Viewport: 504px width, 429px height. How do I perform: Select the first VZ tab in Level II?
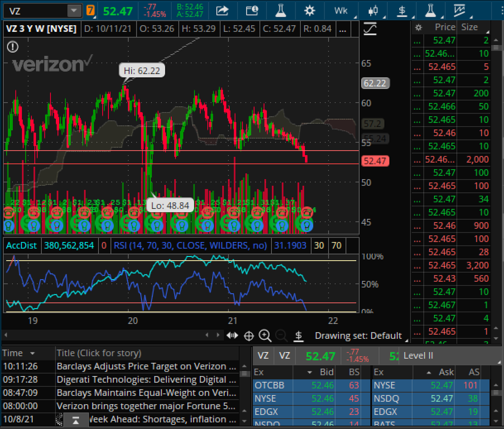[263, 356]
